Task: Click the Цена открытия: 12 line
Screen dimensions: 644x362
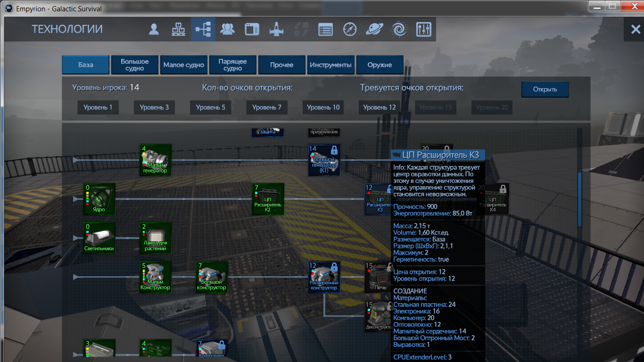Action: click(x=420, y=272)
